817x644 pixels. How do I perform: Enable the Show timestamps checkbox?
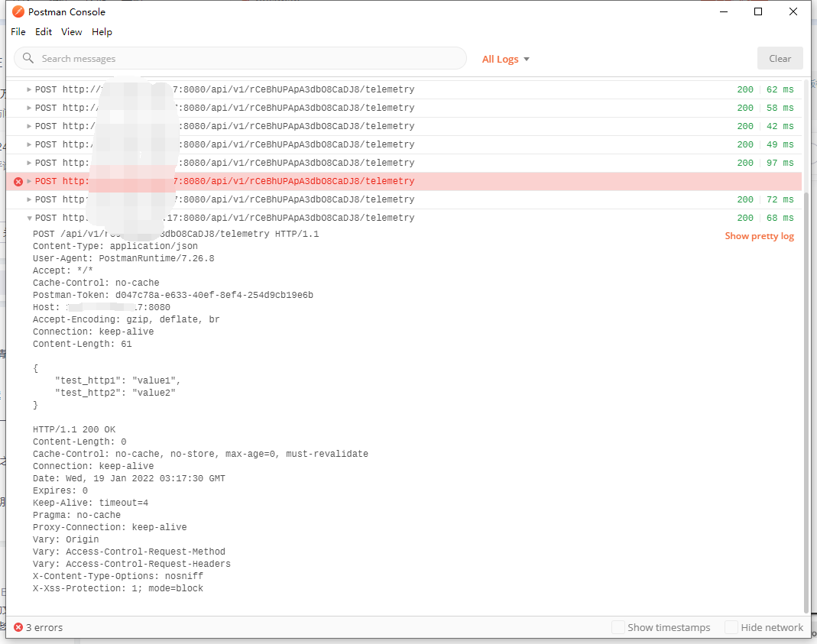point(618,627)
